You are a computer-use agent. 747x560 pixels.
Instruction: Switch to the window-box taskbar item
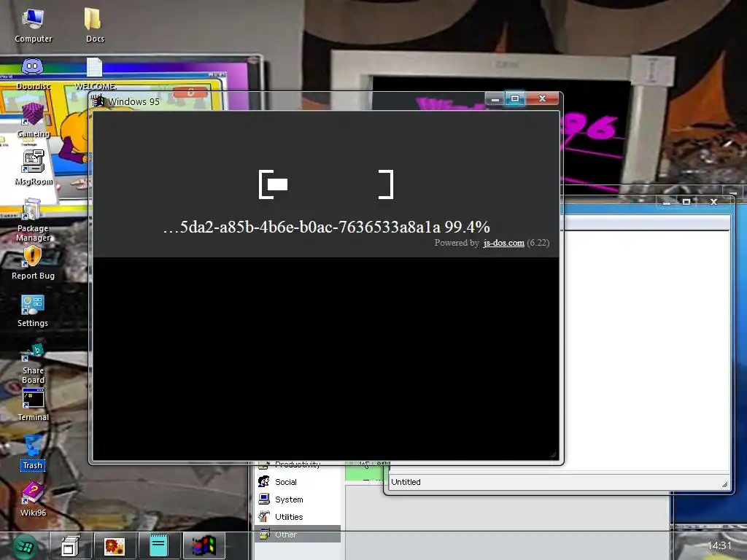pyautogui.click(x=69, y=546)
